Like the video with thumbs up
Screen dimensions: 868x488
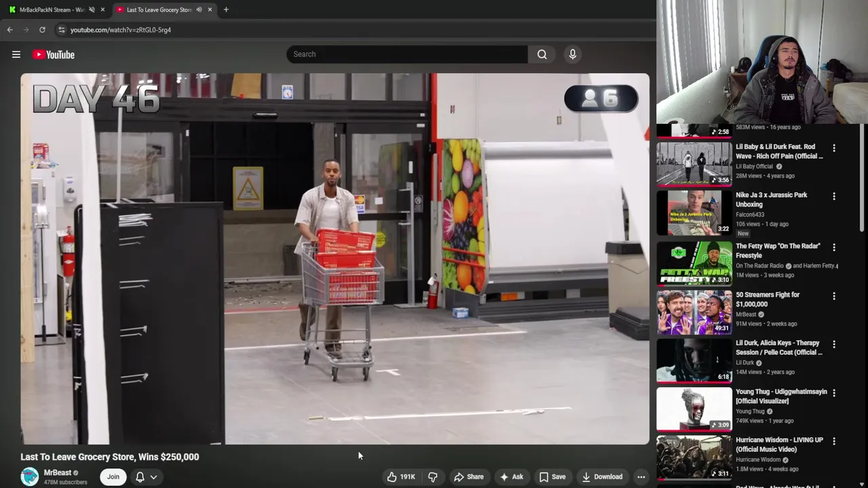[401, 476]
